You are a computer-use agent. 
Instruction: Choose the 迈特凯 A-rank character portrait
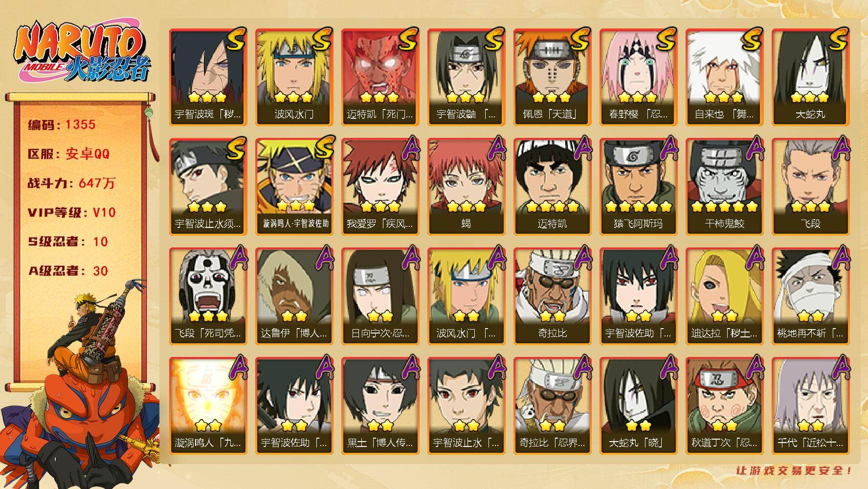(552, 187)
